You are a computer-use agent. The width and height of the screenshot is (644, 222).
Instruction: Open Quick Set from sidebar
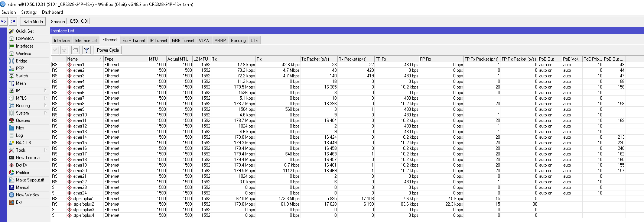(25, 31)
